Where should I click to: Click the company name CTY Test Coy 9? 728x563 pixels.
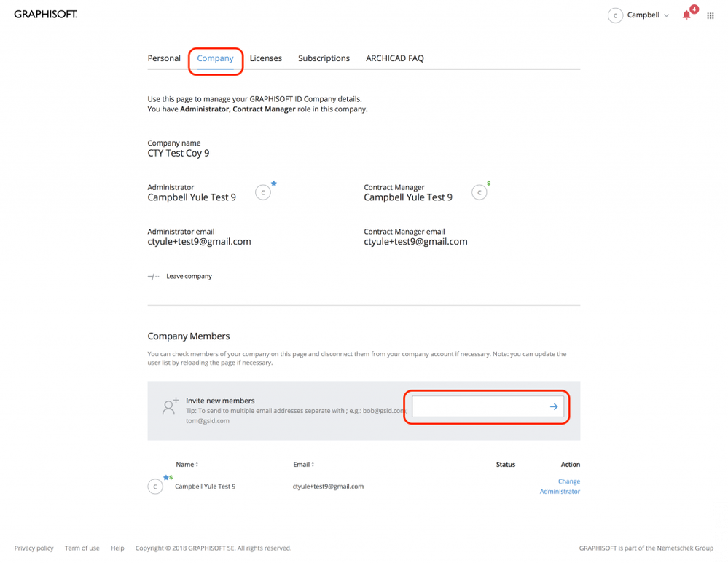(179, 153)
